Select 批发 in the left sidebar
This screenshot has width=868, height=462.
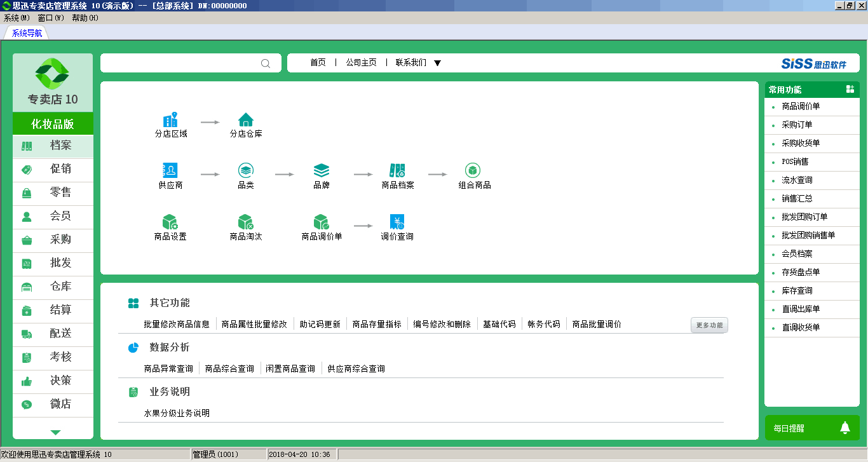[53, 264]
